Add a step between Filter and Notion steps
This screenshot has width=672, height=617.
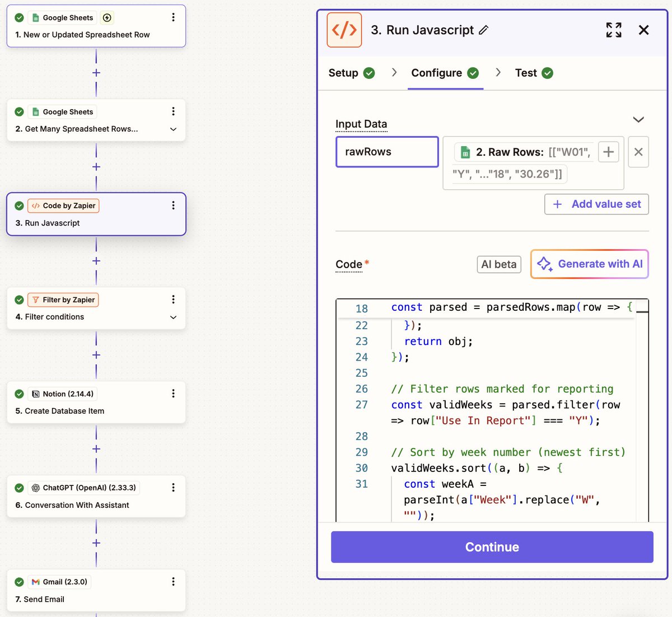coord(96,355)
